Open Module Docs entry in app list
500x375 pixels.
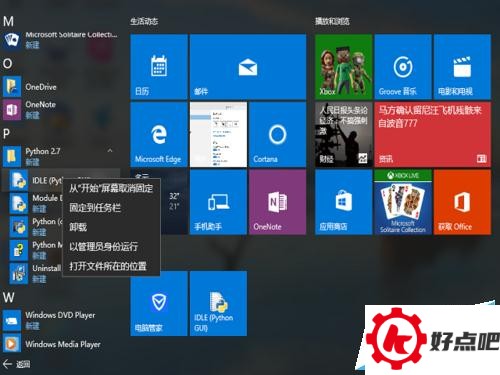[x=35, y=203]
